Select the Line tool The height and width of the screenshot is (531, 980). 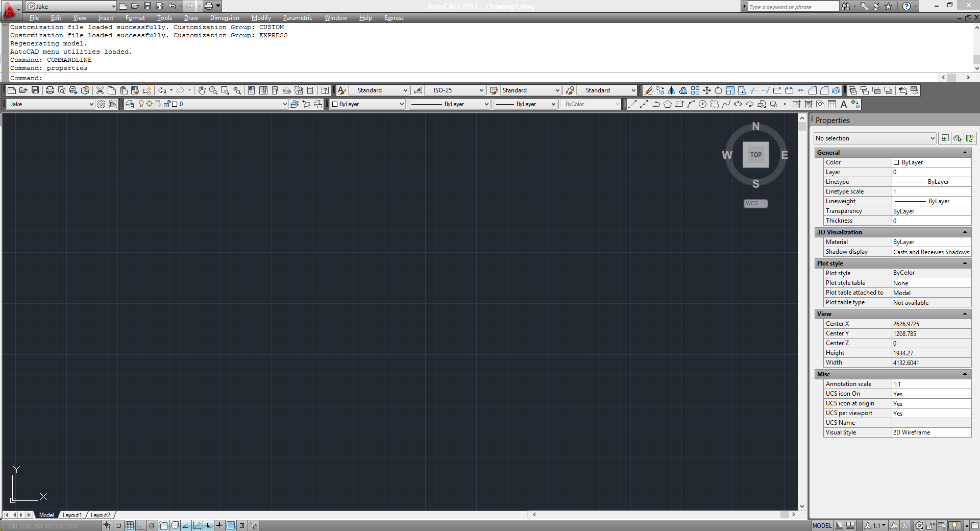631,104
